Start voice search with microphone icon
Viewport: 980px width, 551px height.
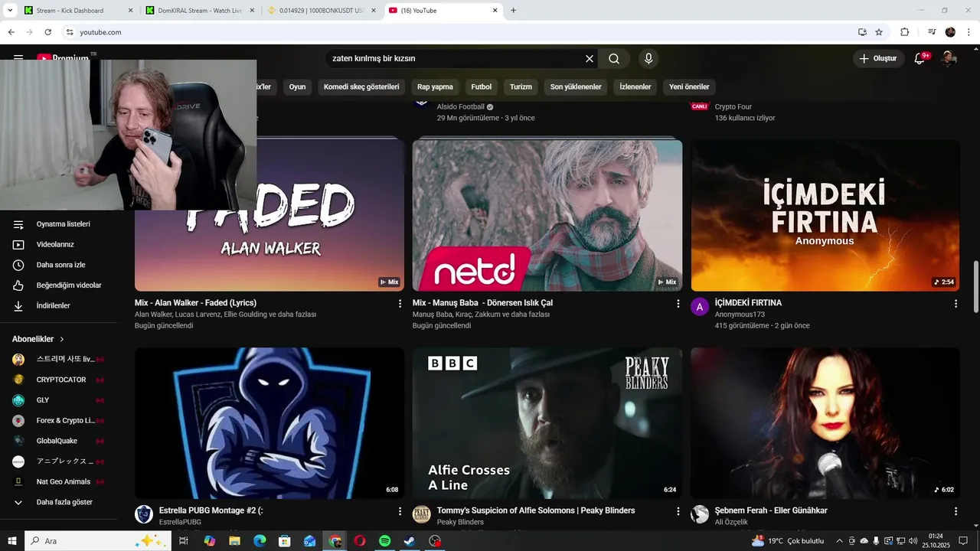(648, 59)
